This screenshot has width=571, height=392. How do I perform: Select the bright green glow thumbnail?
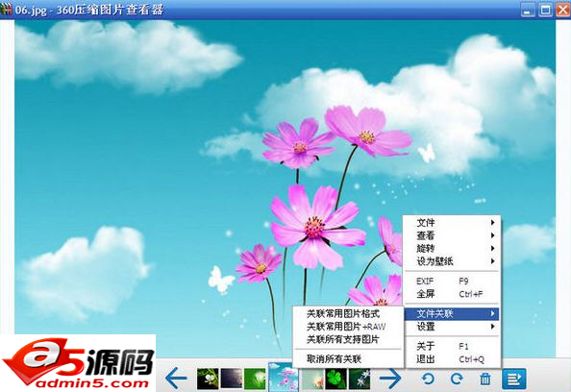[x=255, y=379]
